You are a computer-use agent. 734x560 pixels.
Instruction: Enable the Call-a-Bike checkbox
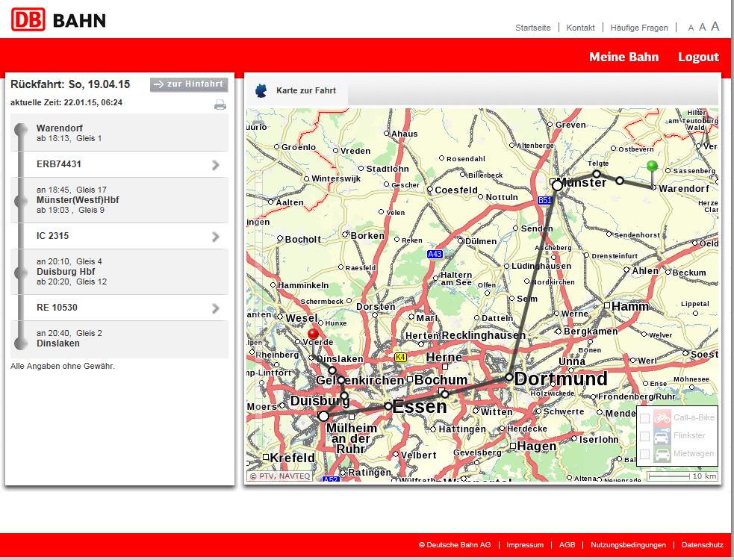click(644, 419)
